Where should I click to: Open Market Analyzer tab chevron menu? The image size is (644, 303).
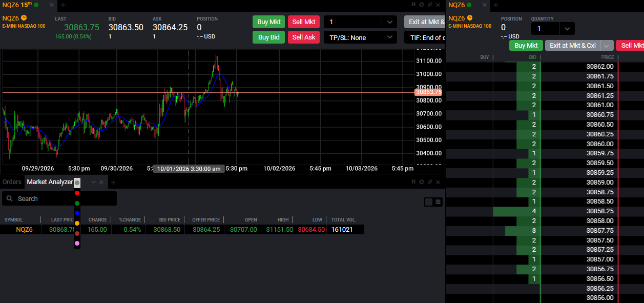pos(93,182)
